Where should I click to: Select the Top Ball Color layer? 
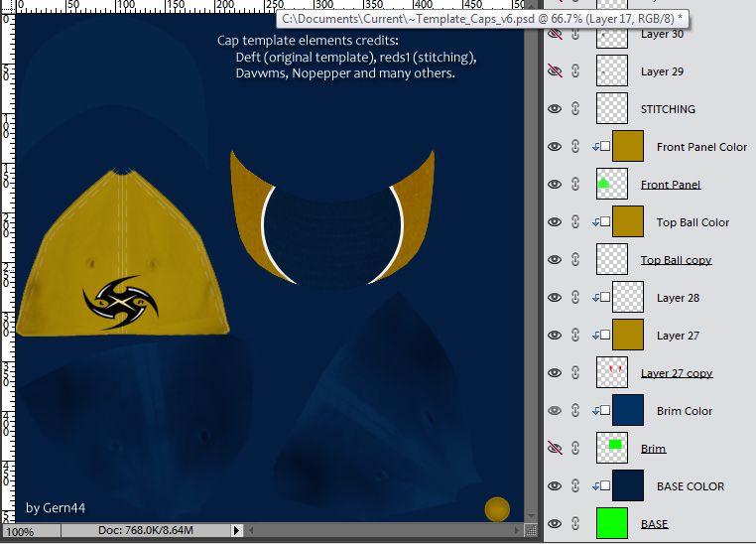click(693, 222)
